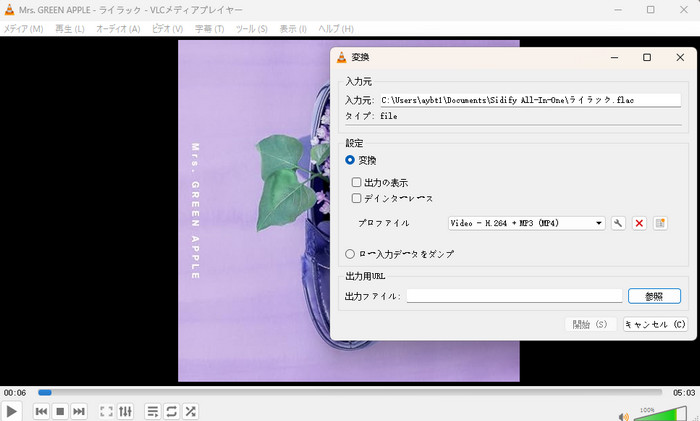Close the 変換 dialog window

[680, 57]
